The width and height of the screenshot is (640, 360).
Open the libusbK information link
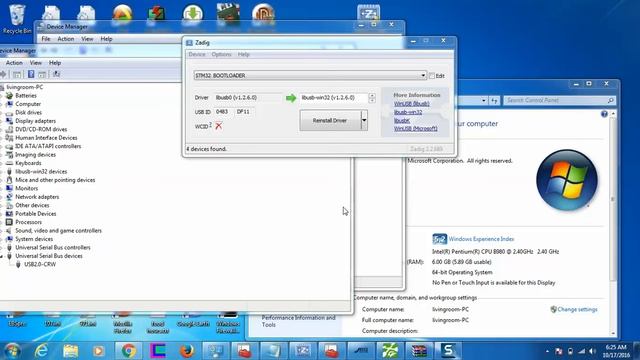click(402, 120)
